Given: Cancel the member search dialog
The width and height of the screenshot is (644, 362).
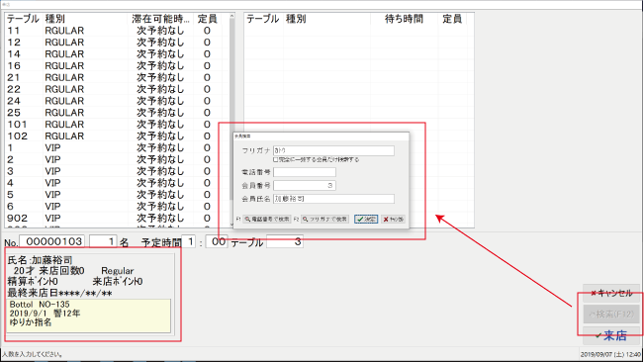Looking at the screenshot, I should (x=393, y=220).
